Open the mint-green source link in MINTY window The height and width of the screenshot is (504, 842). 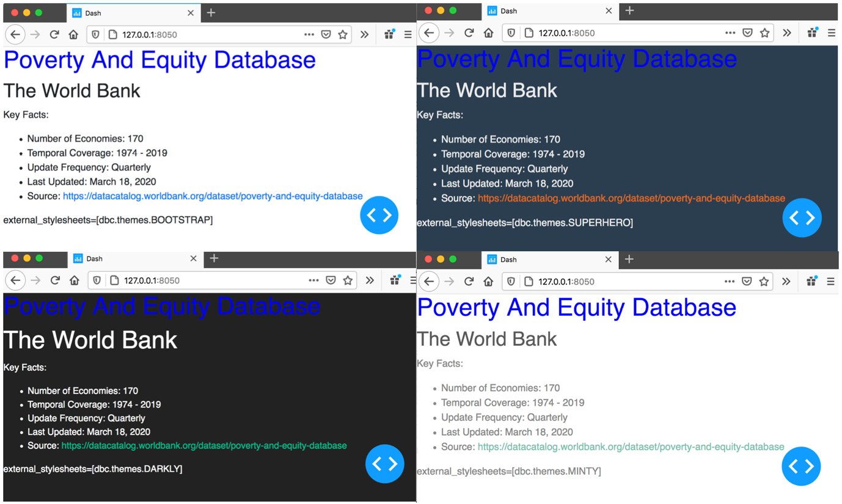coord(631,447)
